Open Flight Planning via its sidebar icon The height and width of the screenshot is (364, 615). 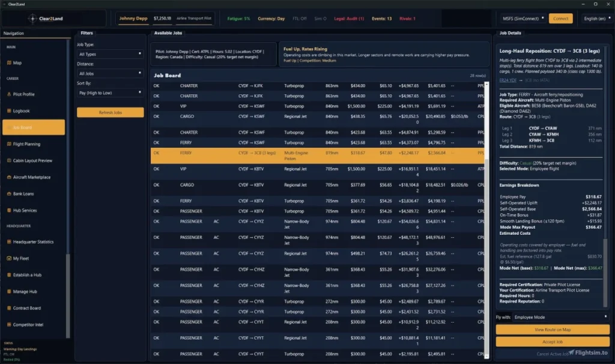click(x=9, y=144)
